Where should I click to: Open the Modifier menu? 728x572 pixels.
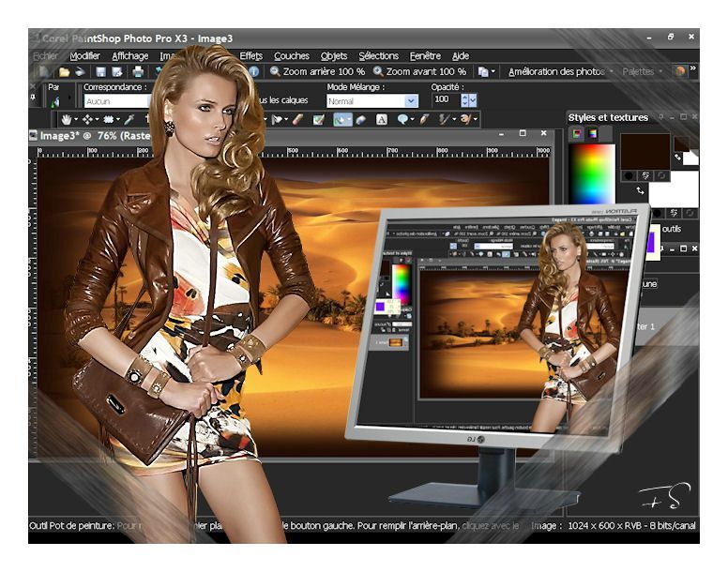85,56
